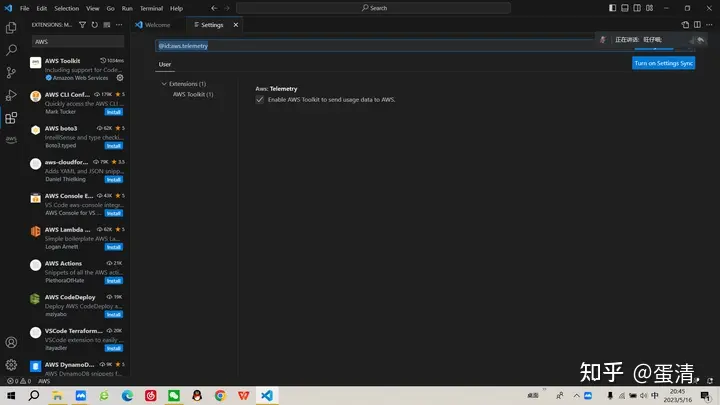Open editor more actions menu

(x=709, y=25)
